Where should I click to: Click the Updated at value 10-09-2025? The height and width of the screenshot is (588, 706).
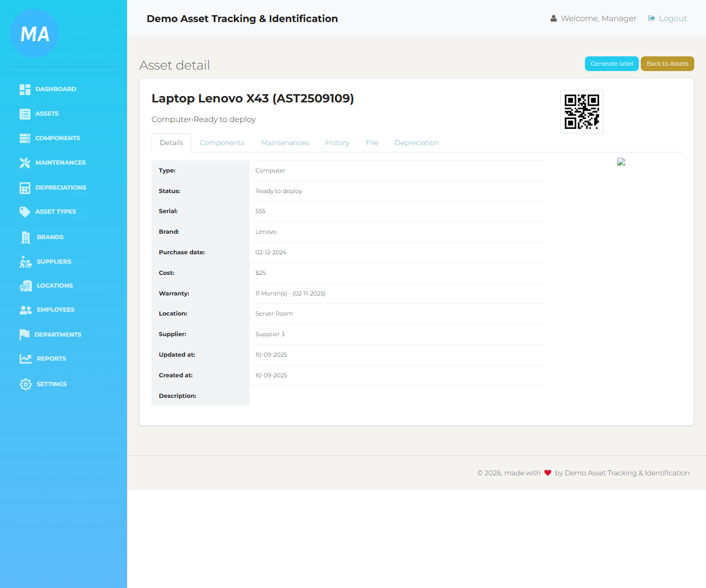(x=271, y=355)
